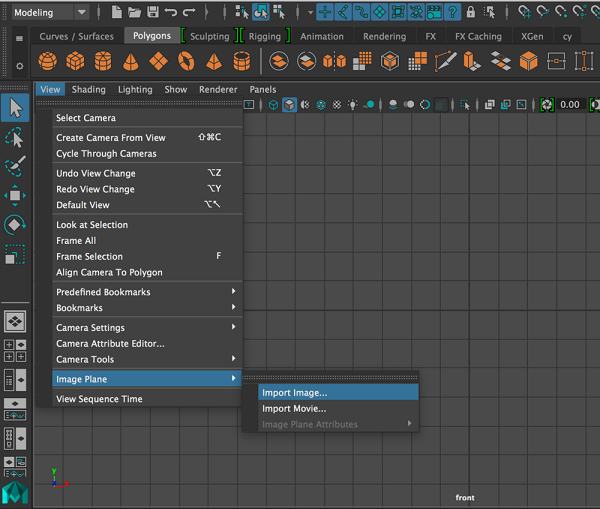The width and height of the screenshot is (600, 509).
Task: Select the arrow Select tool
Action: (15, 107)
